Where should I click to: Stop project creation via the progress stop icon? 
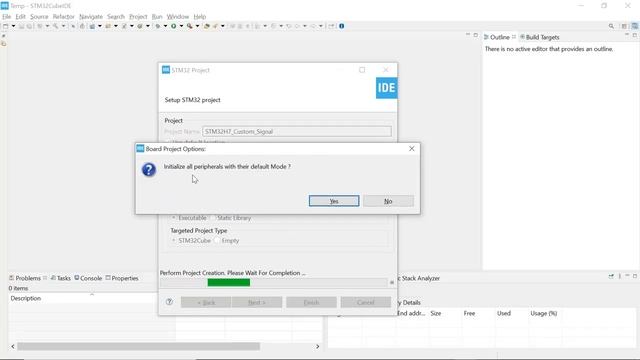pos(392,282)
